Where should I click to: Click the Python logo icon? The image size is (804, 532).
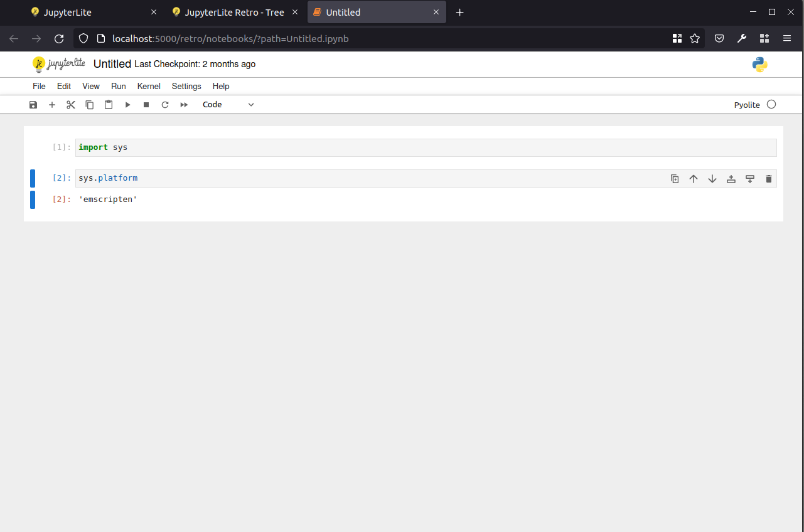point(760,65)
